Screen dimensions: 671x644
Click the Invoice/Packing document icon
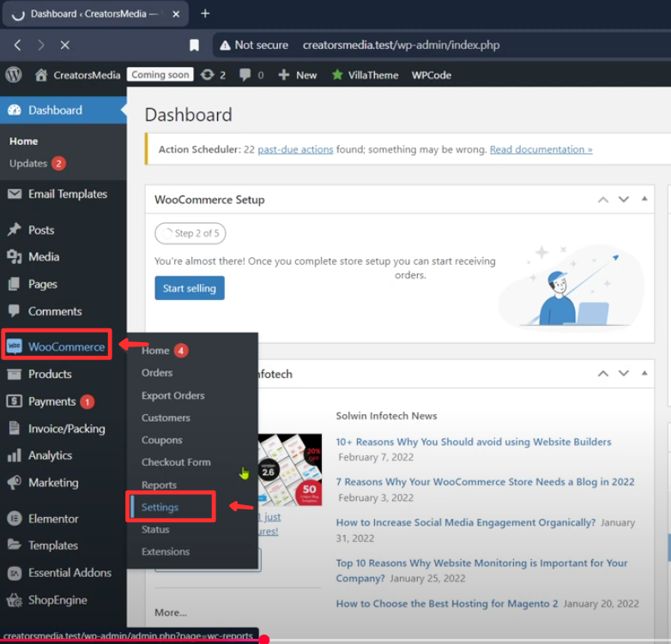point(14,428)
